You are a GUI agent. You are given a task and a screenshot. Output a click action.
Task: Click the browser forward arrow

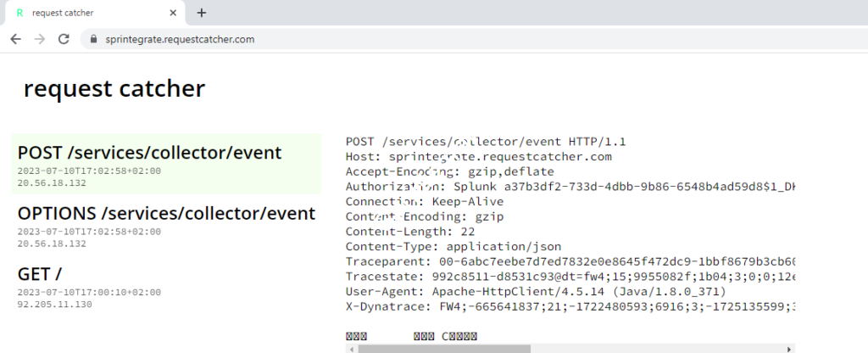[x=39, y=39]
